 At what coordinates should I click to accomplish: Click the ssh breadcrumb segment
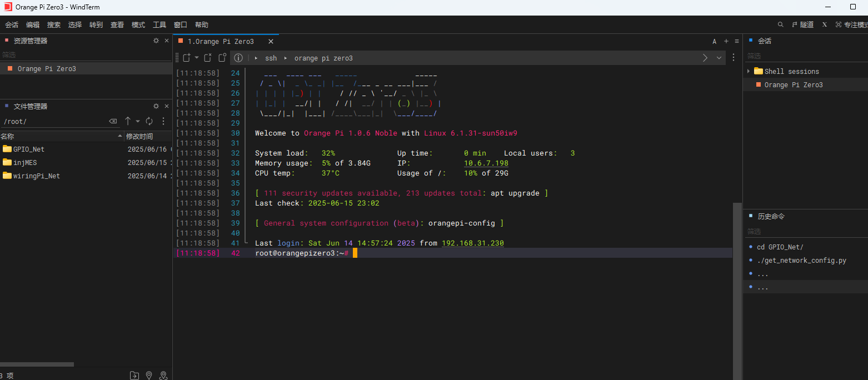pos(271,58)
